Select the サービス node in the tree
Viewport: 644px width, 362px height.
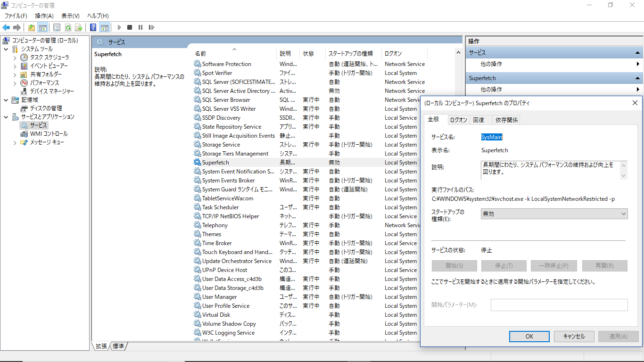point(38,125)
